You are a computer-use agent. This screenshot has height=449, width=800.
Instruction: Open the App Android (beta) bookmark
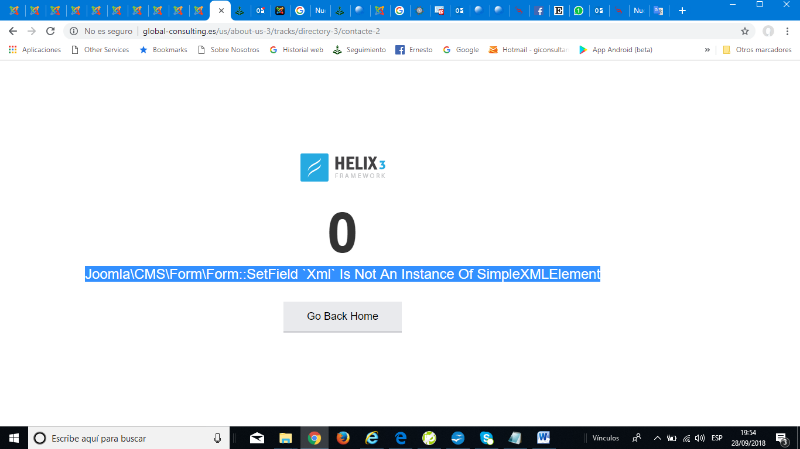tap(616, 49)
